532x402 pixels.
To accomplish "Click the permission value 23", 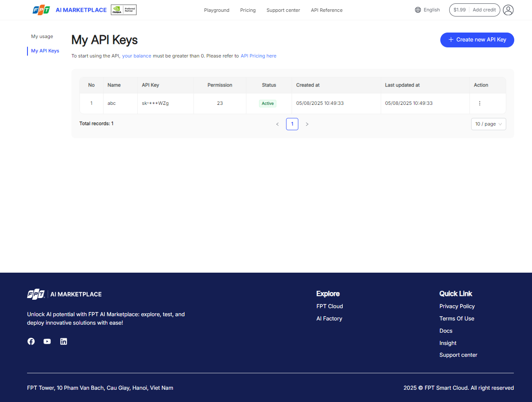I will click(x=220, y=103).
